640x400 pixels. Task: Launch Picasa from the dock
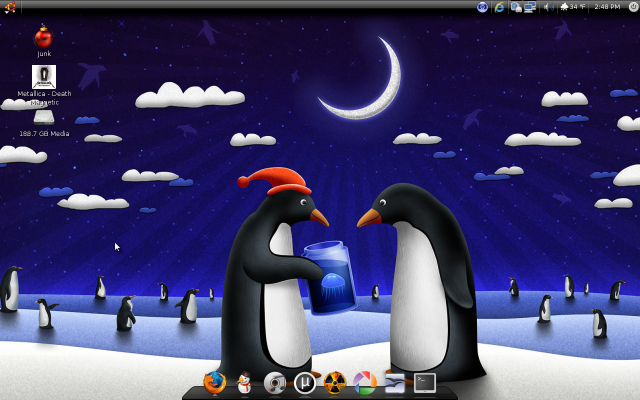tap(364, 383)
